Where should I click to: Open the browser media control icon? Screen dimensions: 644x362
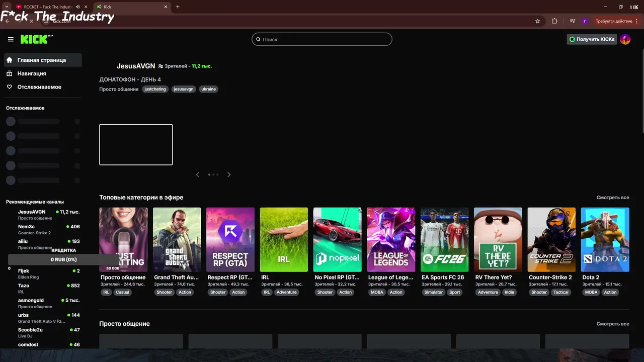[x=573, y=21]
